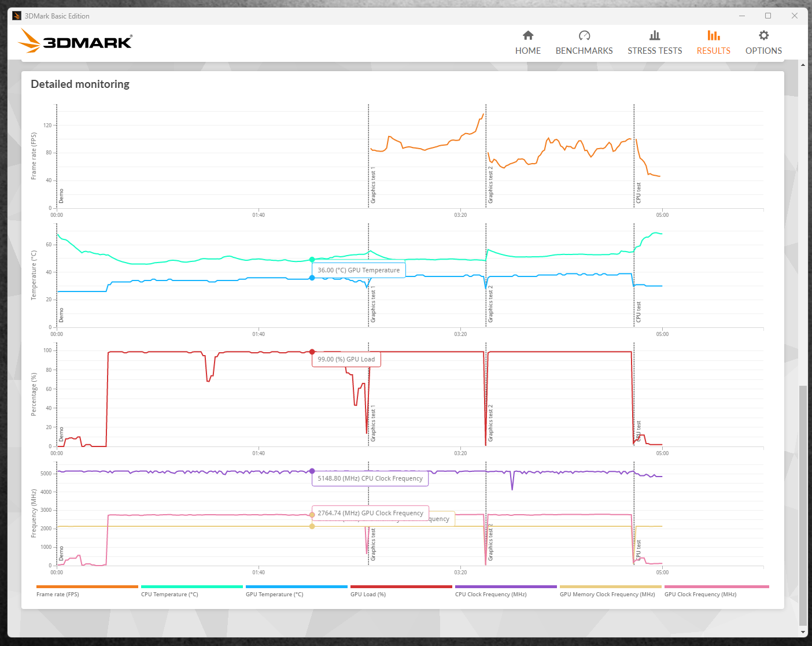Switch to the STRESS TESTS tab label
Viewport: 812px width, 646px height.
pyautogui.click(x=655, y=51)
